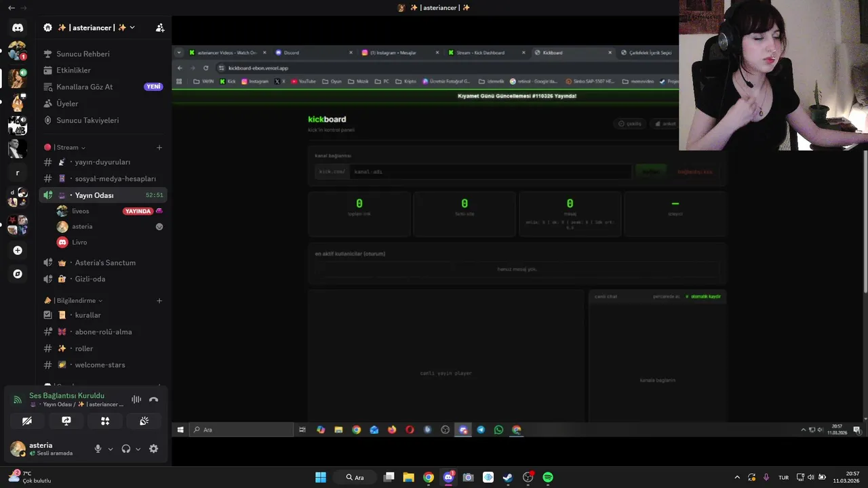Screen dimensions: 868x488
Task: Open Sunucu Takviyeleri
Action: pos(102,120)
